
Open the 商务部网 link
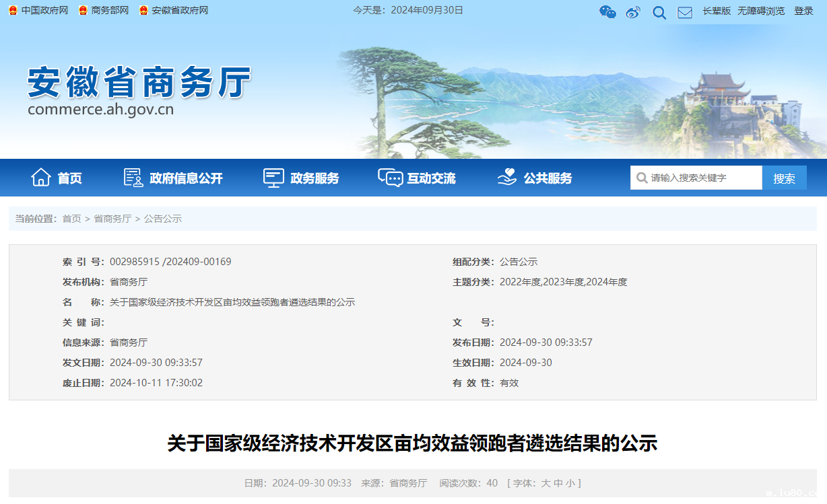pyautogui.click(x=109, y=11)
